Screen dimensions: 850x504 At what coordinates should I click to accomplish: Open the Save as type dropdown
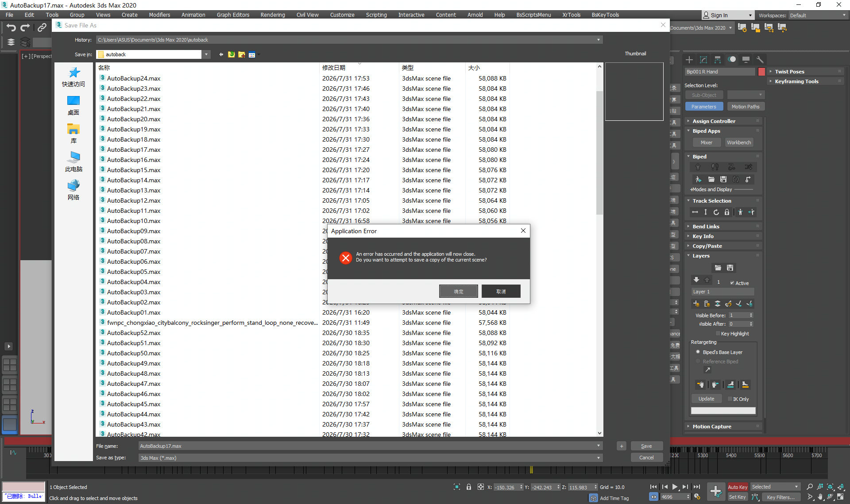(599, 458)
